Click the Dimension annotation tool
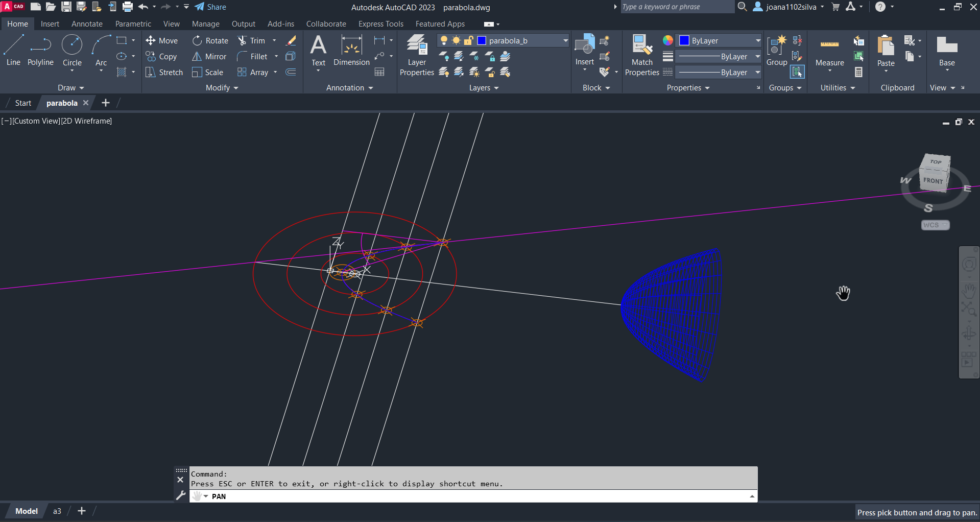 point(351,50)
